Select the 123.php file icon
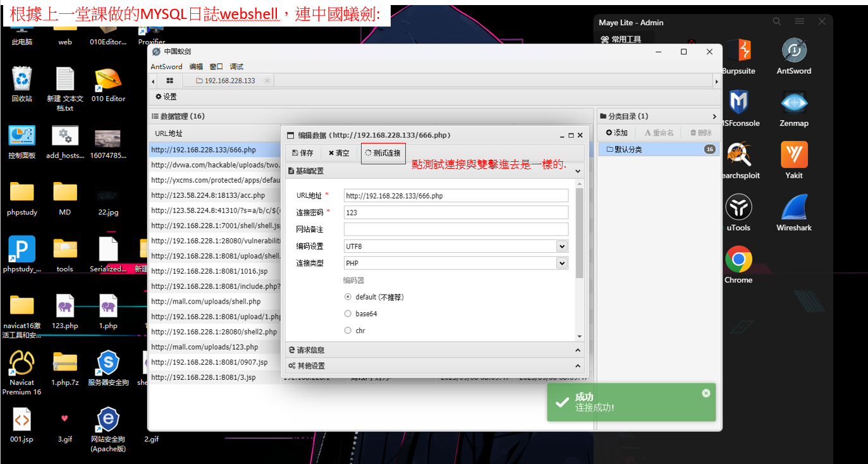The image size is (868, 464). (x=65, y=307)
